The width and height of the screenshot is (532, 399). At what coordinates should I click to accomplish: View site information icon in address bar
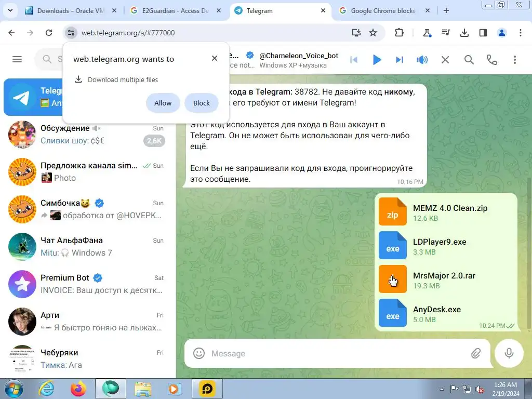coord(71,33)
